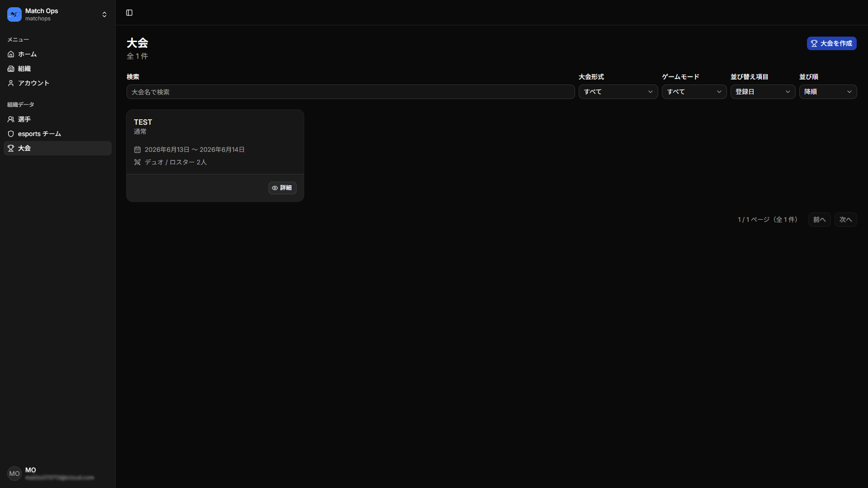Click the 1 / 1 ページ page indicator
Screen dimensions: 868x488
point(767,220)
